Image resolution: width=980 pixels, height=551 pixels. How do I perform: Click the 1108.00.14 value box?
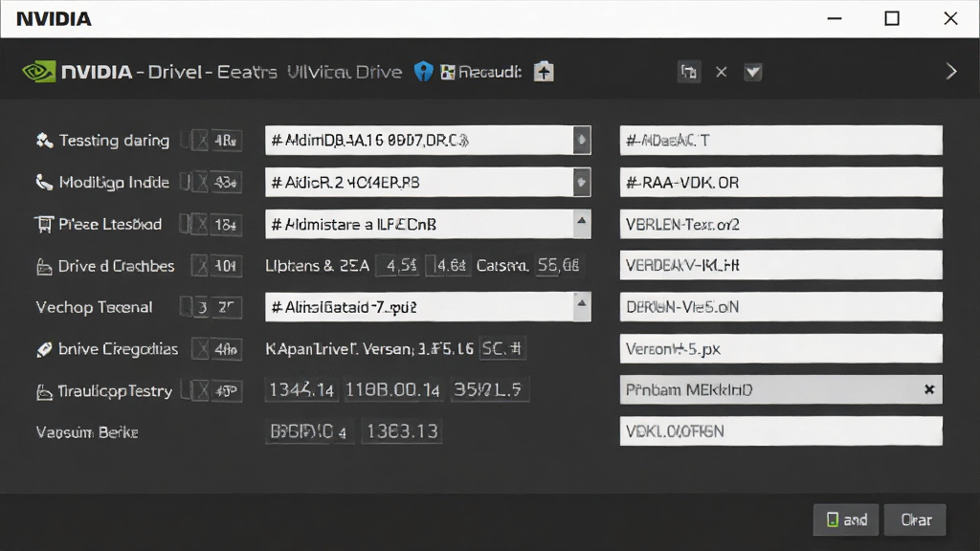[x=392, y=390]
